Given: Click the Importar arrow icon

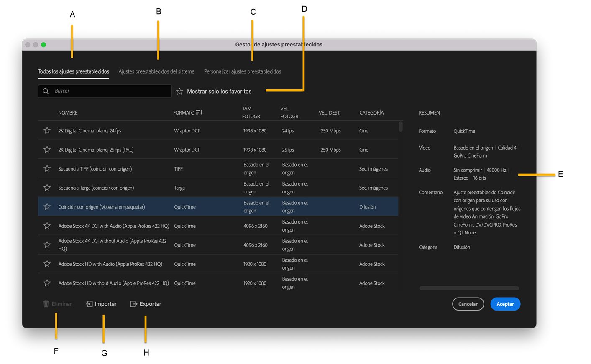Looking at the screenshot, I should click(x=89, y=304).
